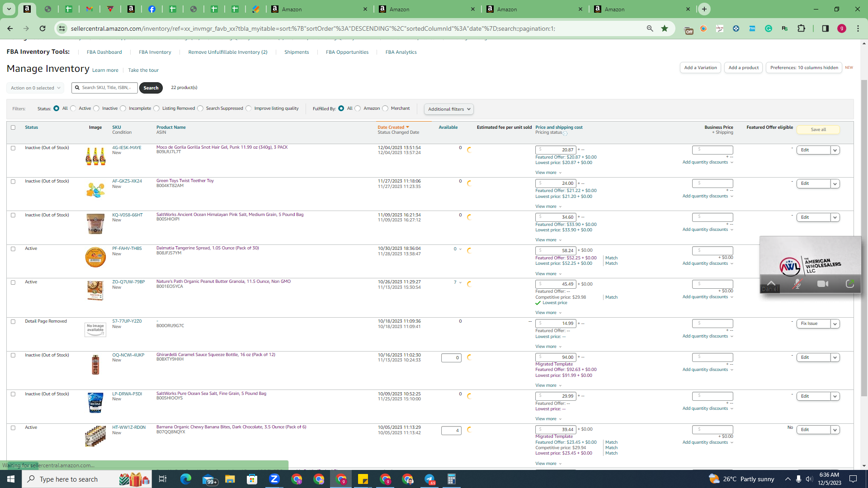Filter Fulfilled By Amazon radio
The image size is (868, 488).
pyautogui.click(x=358, y=108)
